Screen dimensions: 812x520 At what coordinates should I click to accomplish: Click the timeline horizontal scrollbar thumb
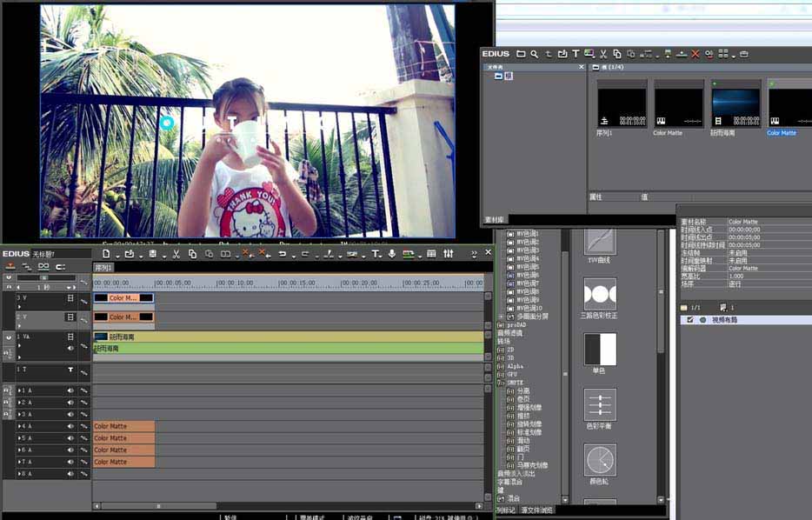(158, 506)
